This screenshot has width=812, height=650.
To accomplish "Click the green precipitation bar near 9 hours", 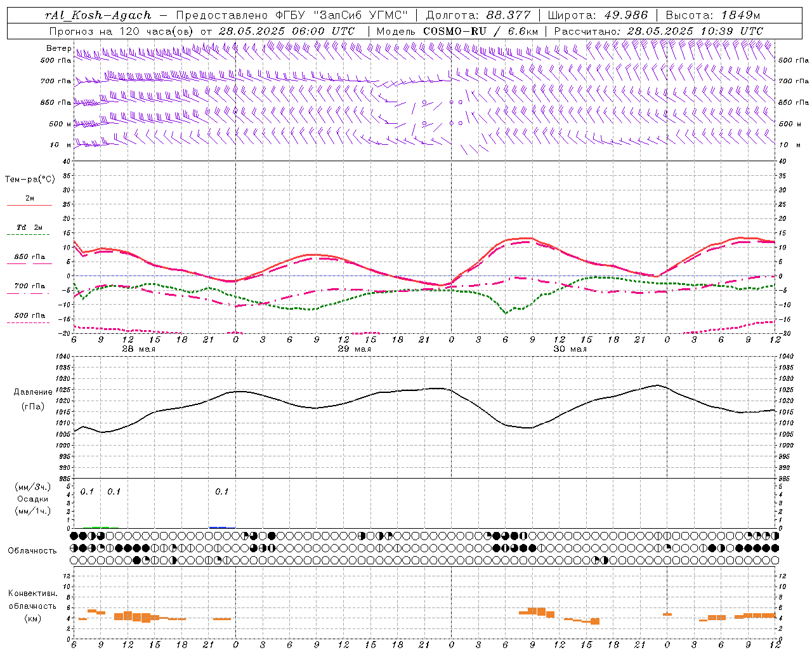I will [x=101, y=527].
